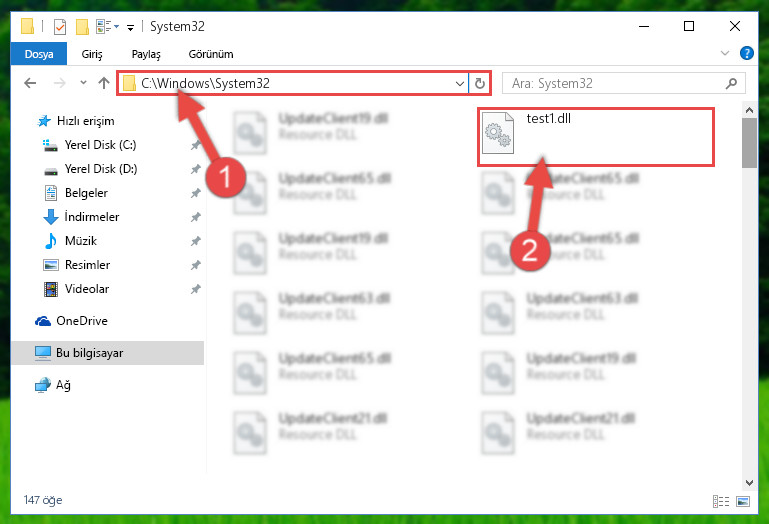Click the Properties checkmark quick access icon
769x524 pixels.
click(x=60, y=26)
